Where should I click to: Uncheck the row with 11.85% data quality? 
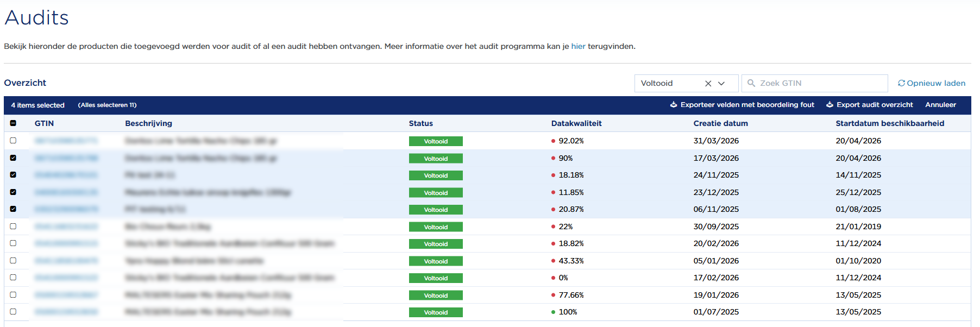13,192
